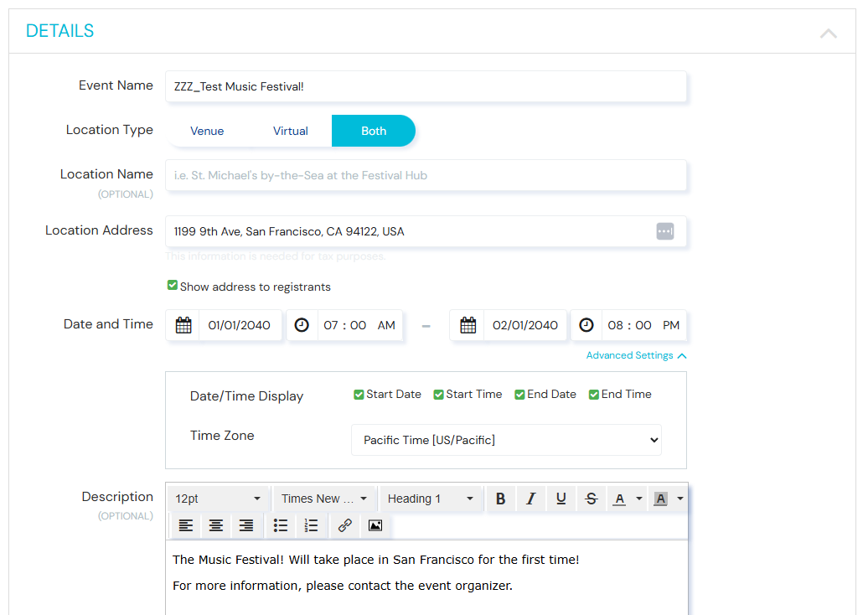Toggle the End Time display checkbox
This screenshot has height=615, width=868.
coord(593,395)
